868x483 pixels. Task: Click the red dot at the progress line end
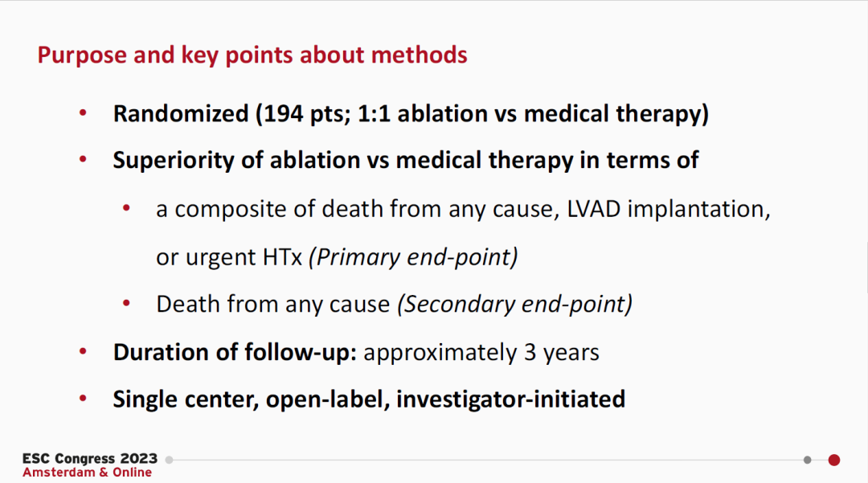(x=833, y=460)
